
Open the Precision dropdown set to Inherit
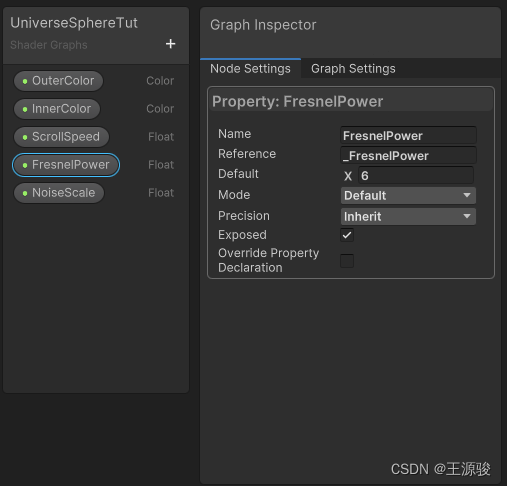(408, 216)
